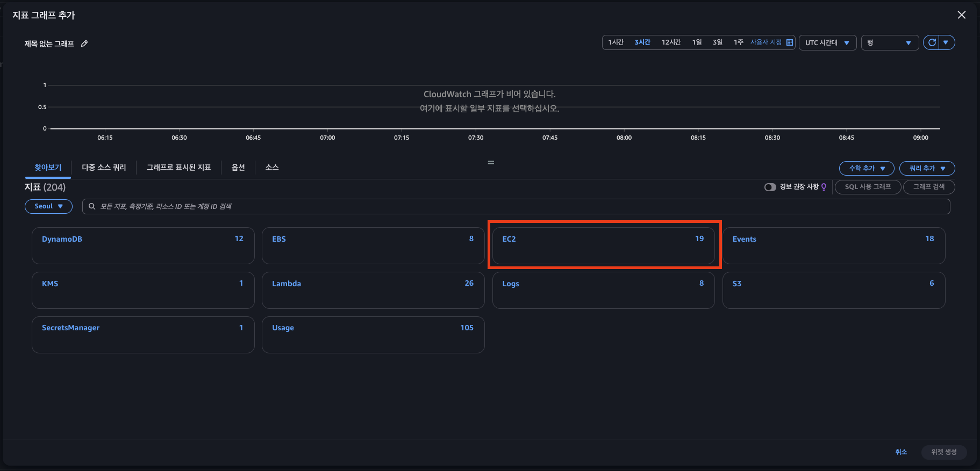This screenshot has width=980, height=471.
Task: Select the 3일 time range
Action: pos(717,42)
